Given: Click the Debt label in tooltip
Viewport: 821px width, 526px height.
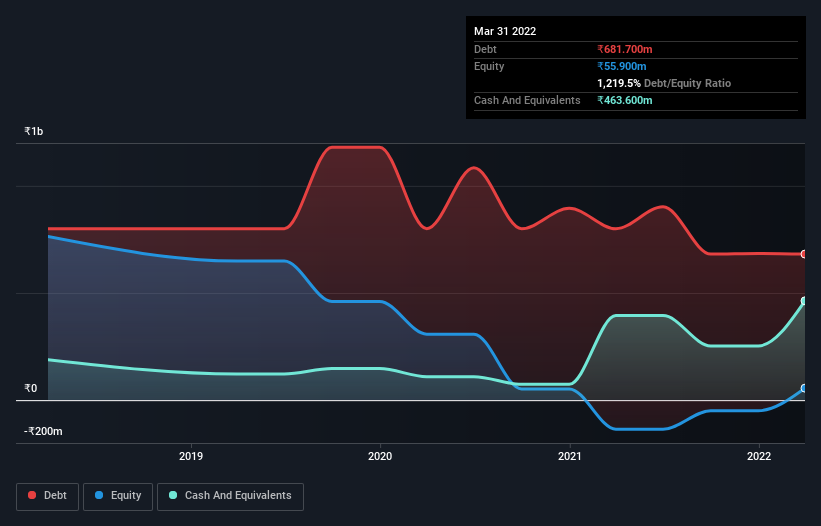Looking at the screenshot, I should 485,49.
